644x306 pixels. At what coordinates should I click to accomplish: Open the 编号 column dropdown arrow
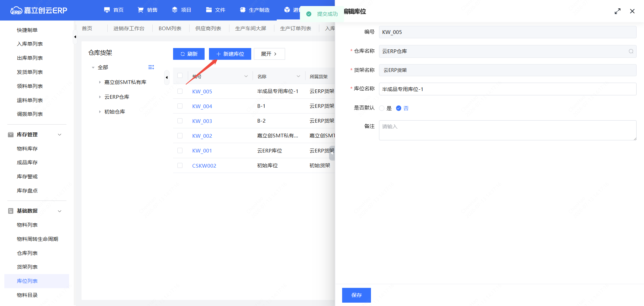point(246,76)
